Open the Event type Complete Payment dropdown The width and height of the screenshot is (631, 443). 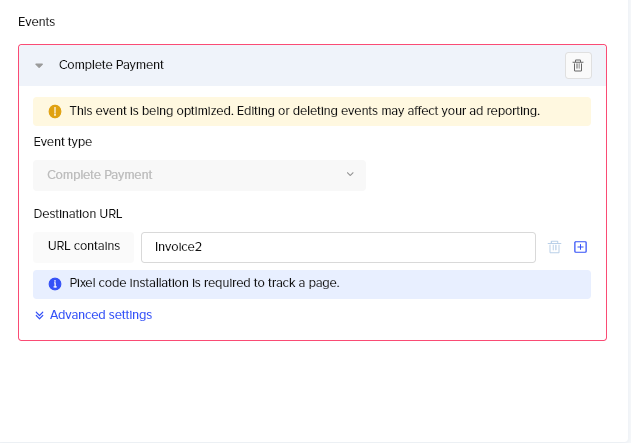(199, 175)
